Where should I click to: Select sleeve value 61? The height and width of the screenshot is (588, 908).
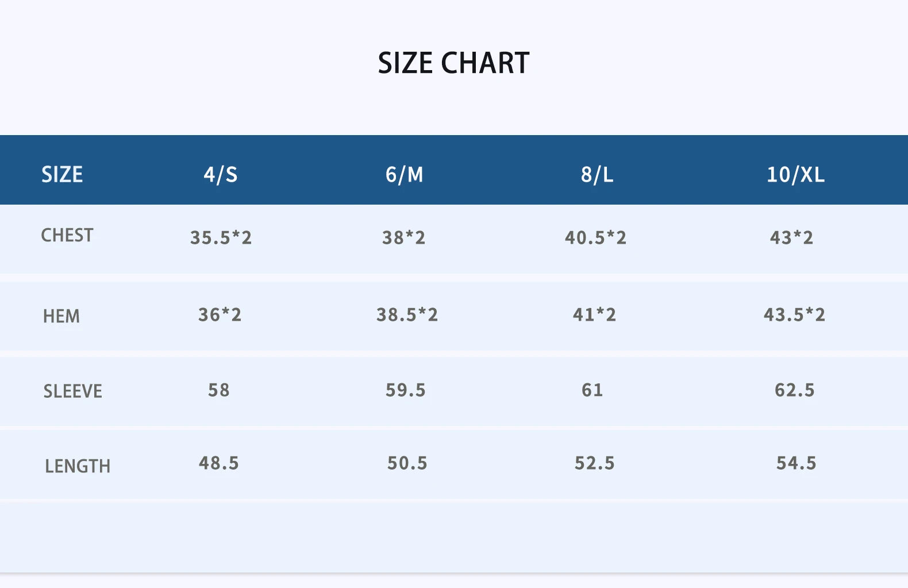click(x=592, y=390)
